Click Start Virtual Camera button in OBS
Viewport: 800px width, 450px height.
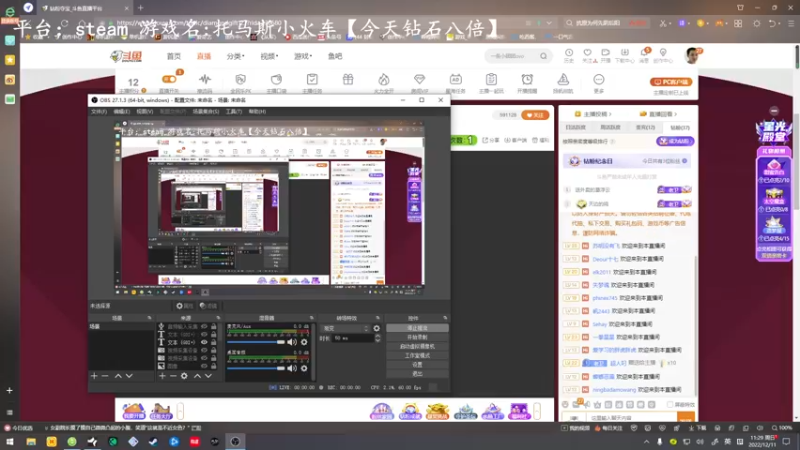(x=417, y=346)
